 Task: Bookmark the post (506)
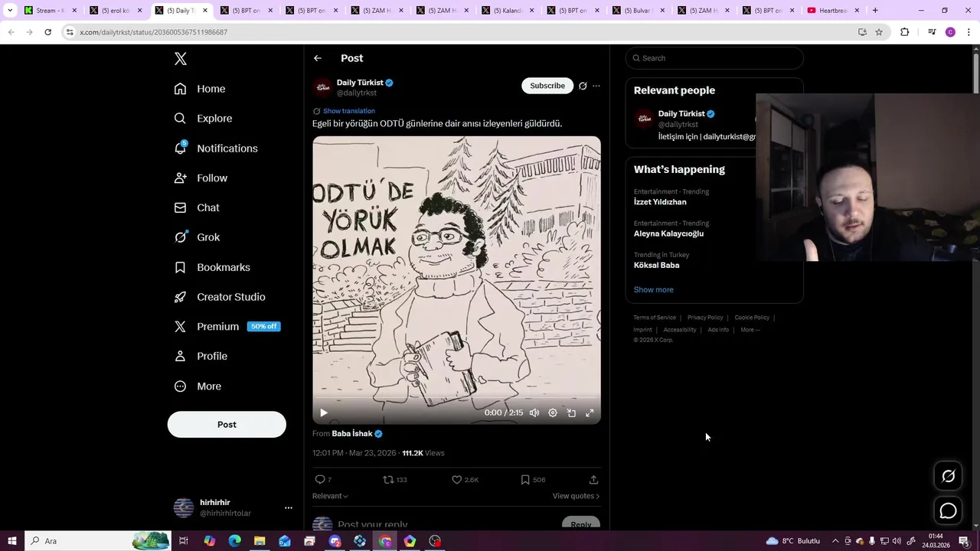click(533, 480)
